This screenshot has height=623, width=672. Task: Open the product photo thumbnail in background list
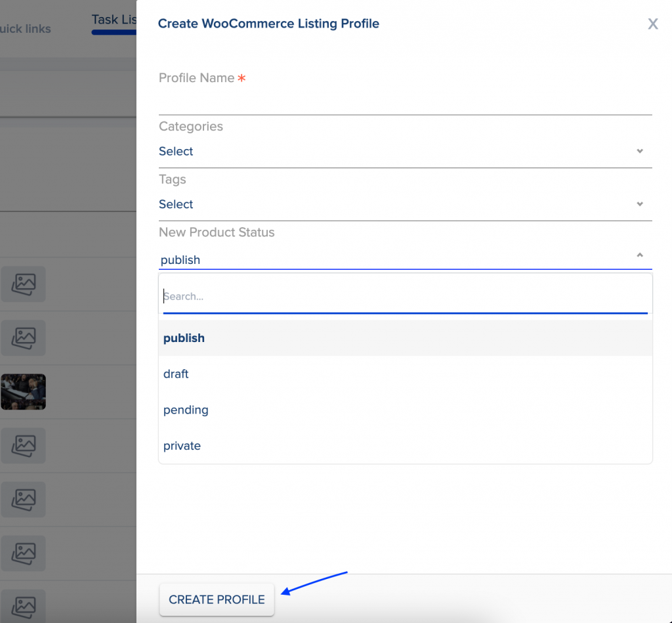coord(23,391)
